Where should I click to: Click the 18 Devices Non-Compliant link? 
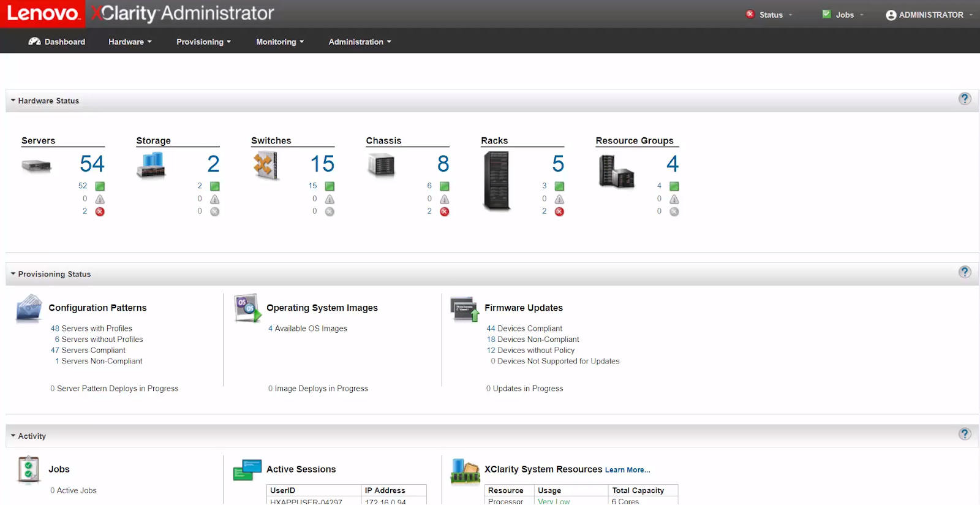click(533, 340)
